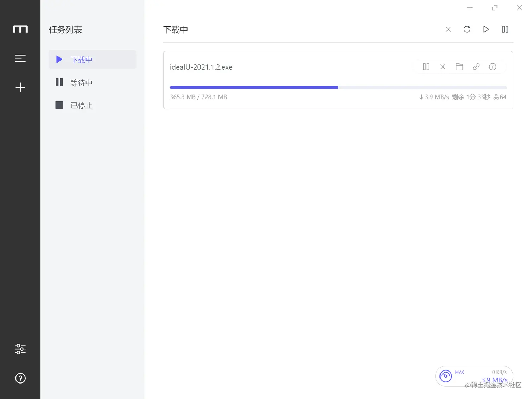The width and height of the screenshot is (532, 399).
Task: Resume all tasks with the play icon
Action: click(x=486, y=29)
